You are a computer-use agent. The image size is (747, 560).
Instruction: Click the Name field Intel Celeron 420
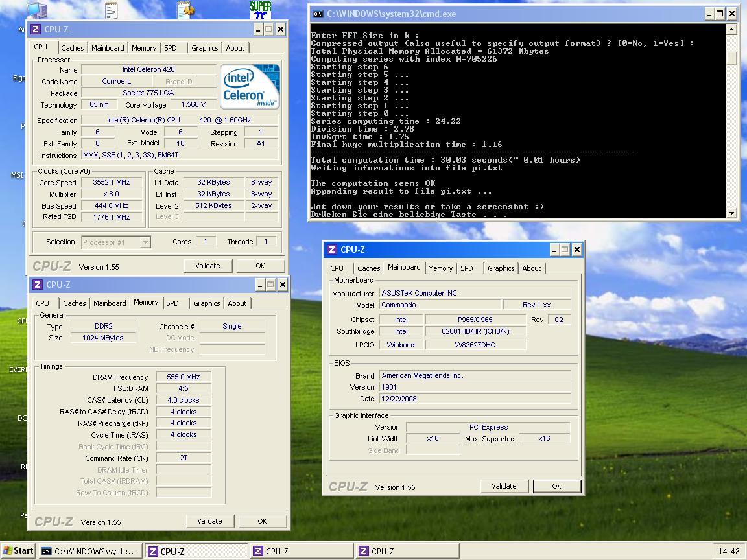point(148,69)
